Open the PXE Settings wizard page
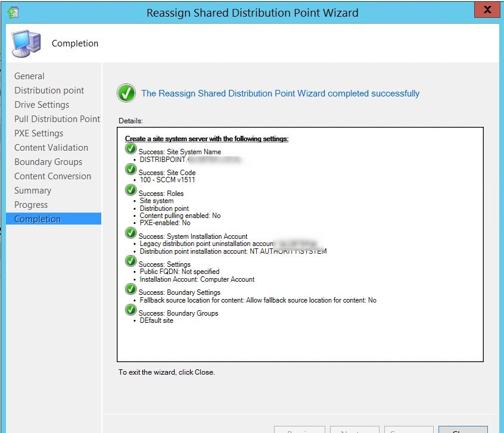Image resolution: width=504 pixels, height=433 pixels. tap(39, 133)
